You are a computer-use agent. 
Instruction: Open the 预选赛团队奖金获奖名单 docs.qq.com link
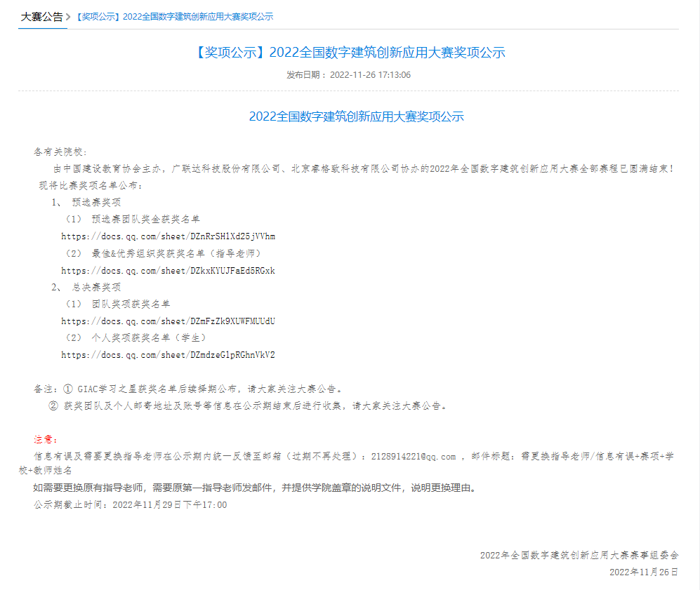click(x=168, y=236)
